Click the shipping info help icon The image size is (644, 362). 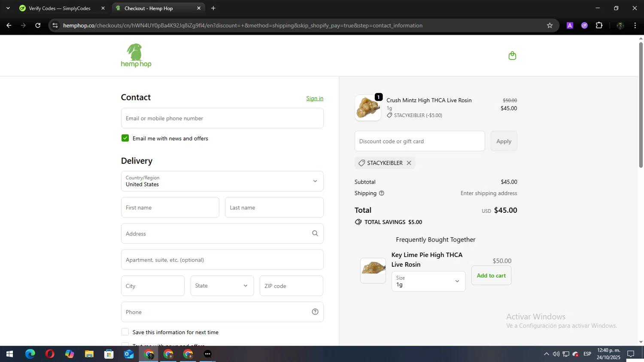pos(381,193)
